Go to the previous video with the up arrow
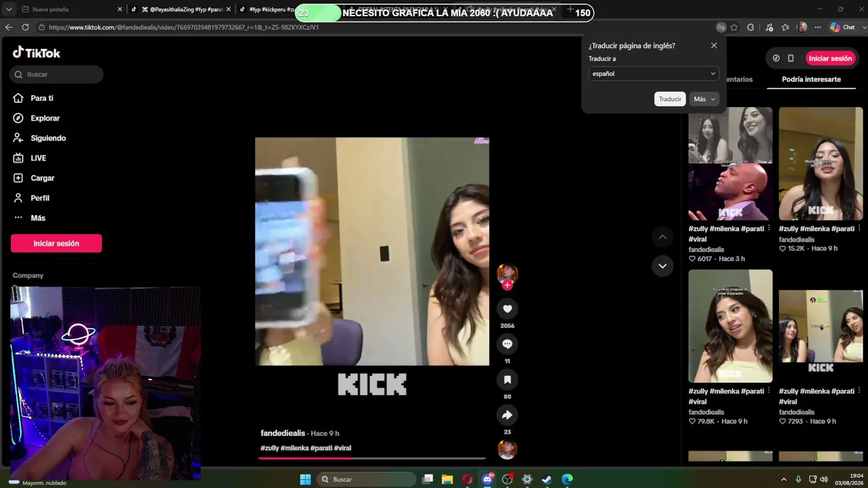The height and width of the screenshot is (488, 868). (663, 237)
